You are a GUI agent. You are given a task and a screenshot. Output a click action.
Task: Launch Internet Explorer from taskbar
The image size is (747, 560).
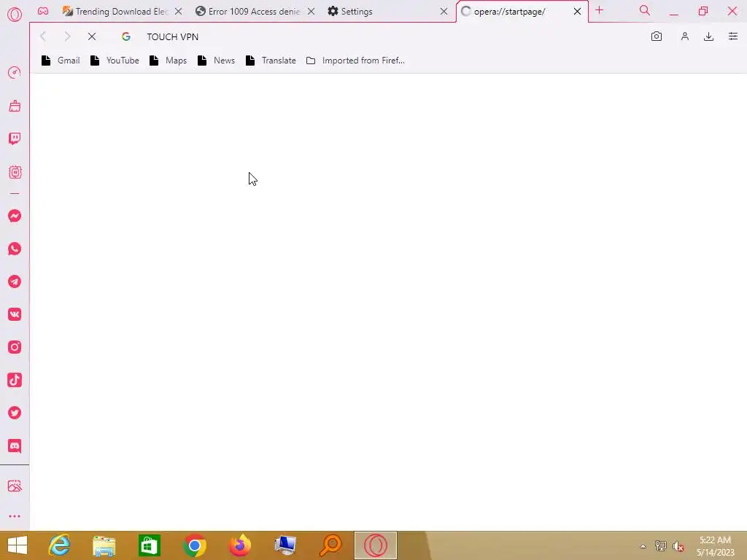click(60, 545)
